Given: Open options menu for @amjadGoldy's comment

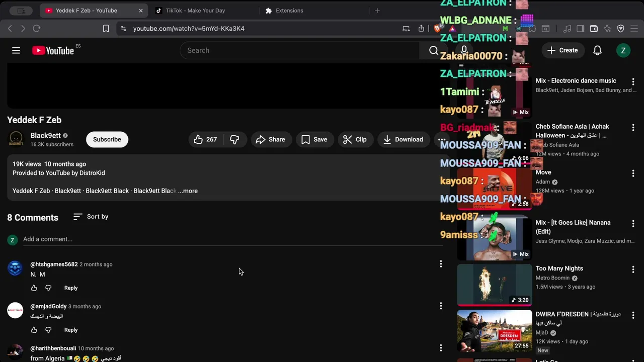Looking at the screenshot, I should [441, 306].
